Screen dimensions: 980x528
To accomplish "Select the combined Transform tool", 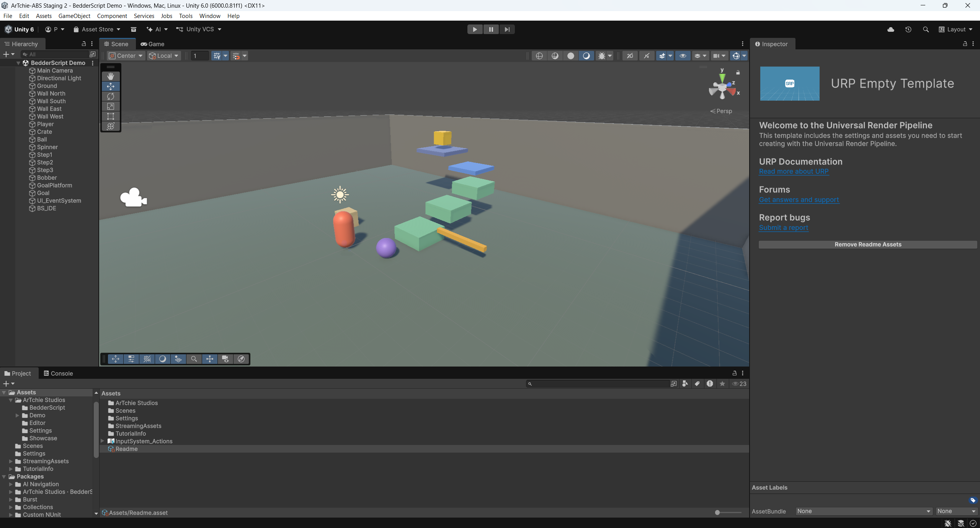I will click(x=111, y=126).
